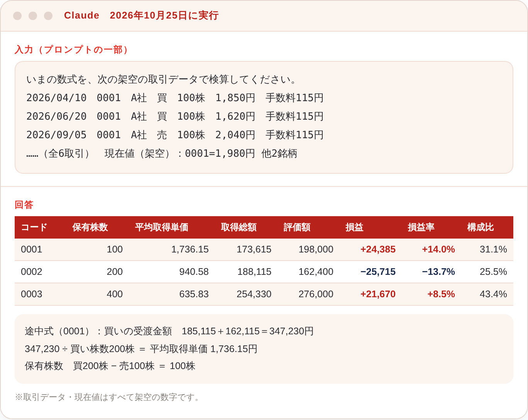Click the holdings value 400 for 0003
The width and height of the screenshot is (528, 420).
tap(115, 294)
